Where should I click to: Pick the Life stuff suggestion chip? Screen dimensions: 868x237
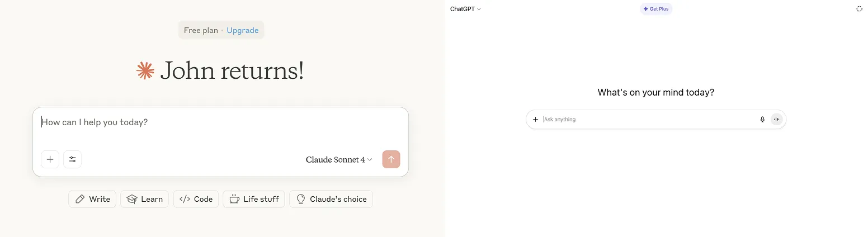pos(254,199)
